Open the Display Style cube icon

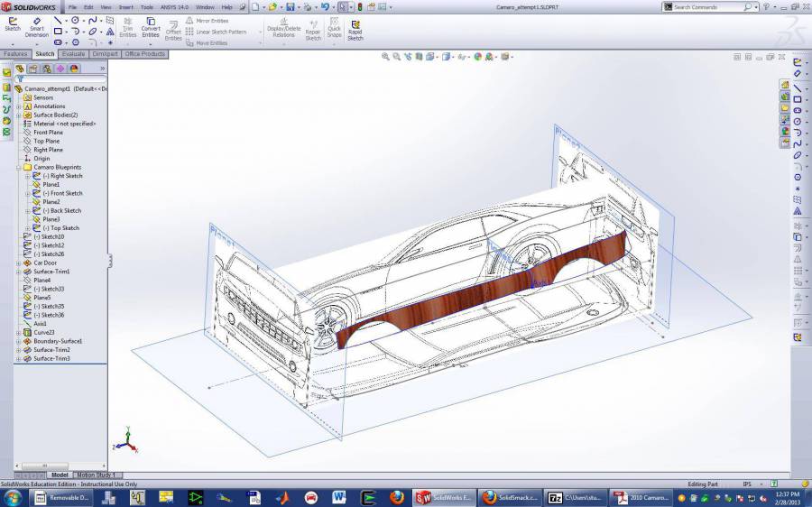pos(446,57)
